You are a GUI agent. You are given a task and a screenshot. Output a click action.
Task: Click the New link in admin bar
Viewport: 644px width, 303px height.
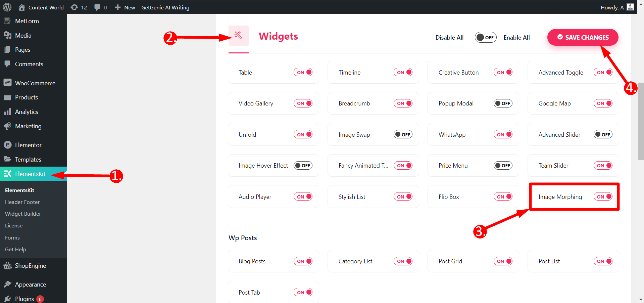[x=130, y=7]
